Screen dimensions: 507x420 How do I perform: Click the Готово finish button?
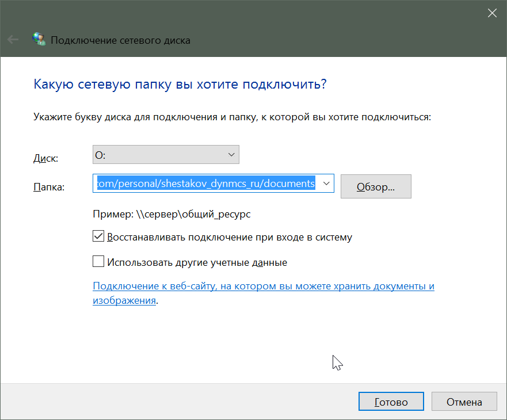pos(391,402)
